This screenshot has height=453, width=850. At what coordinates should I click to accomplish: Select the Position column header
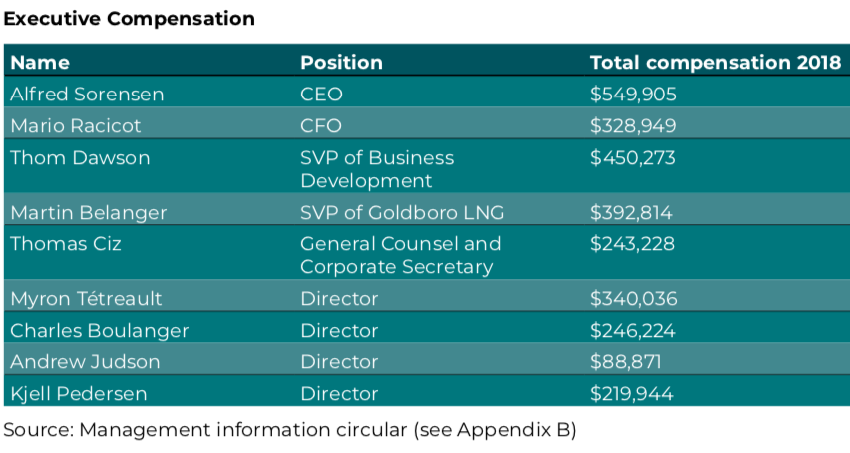click(341, 62)
